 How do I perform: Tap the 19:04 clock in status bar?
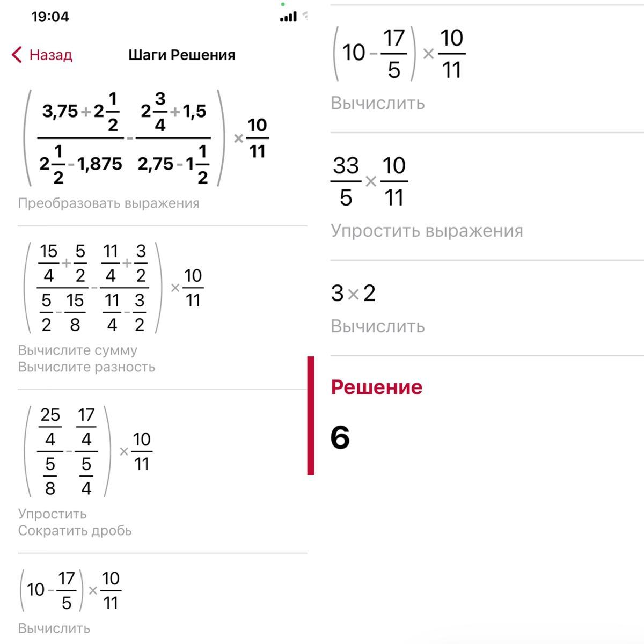coord(50,17)
